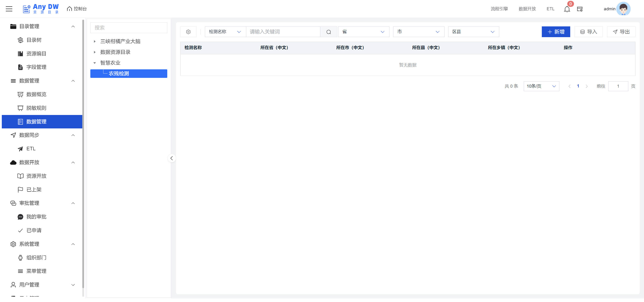
Task: Click the 新增 button
Action: coord(555,32)
